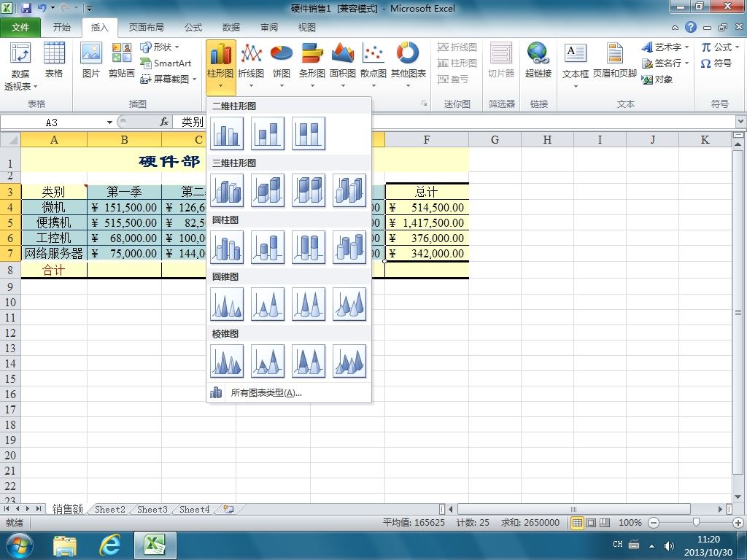Image resolution: width=747 pixels, height=560 pixels.
Task: Select the clustered pyramid chart
Action: (227, 361)
